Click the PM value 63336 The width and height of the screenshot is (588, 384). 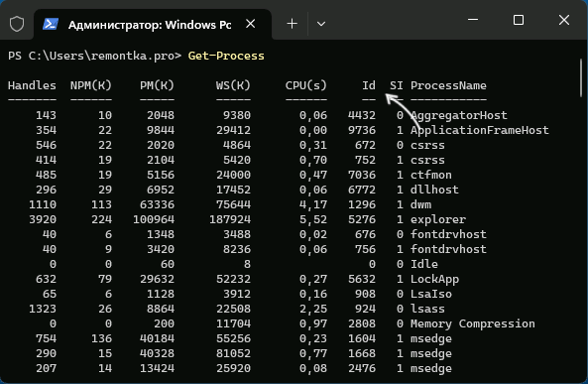[x=157, y=204]
